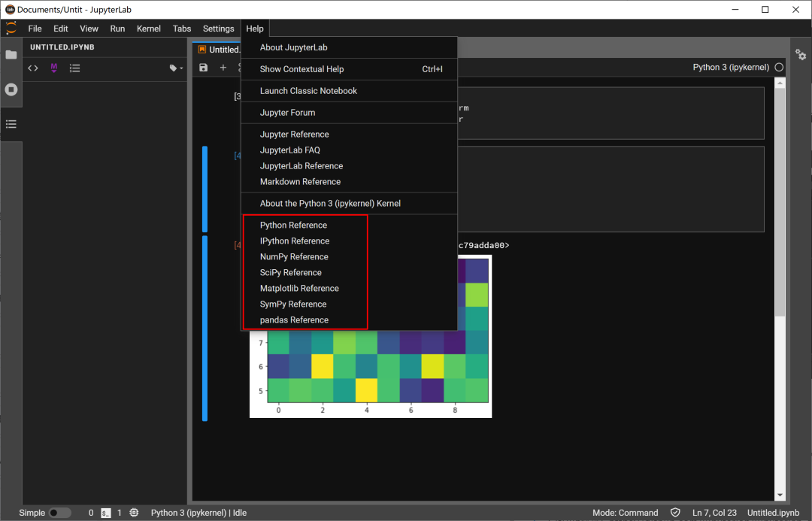Select About the Python 3 (ipykernel) Kernel
The width and height of the screenshot is (812, 521).
pyautogui.click(x=349, y=204)
